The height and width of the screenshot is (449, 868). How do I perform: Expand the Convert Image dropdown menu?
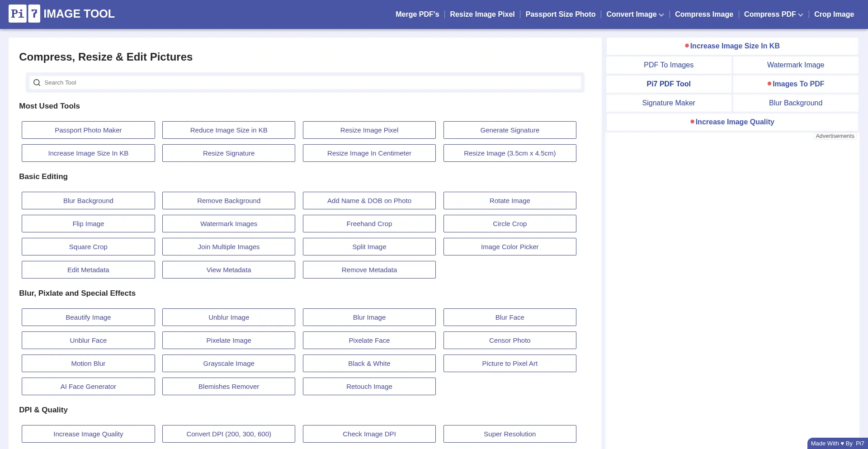[635, 14]
